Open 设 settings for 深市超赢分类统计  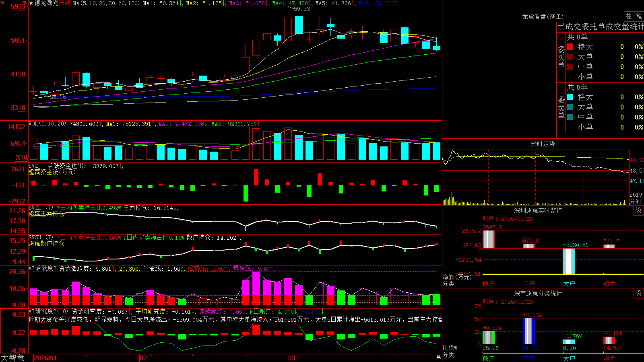pyautogui.click(x=638, y=293)
